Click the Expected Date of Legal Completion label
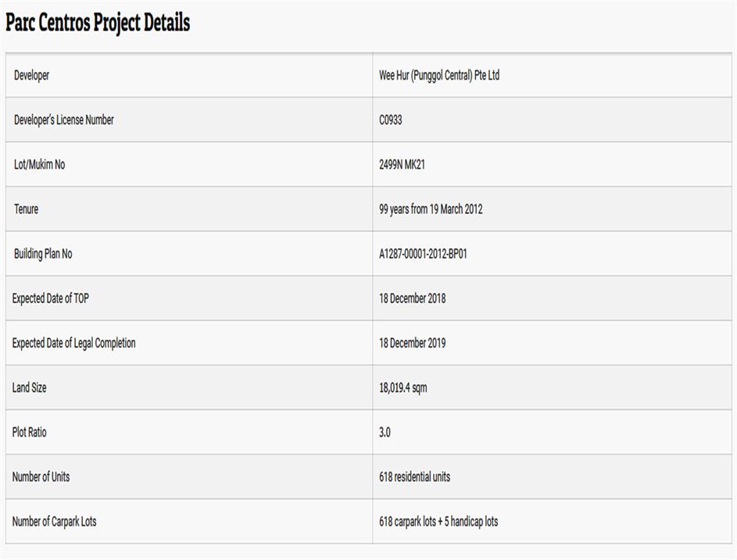The width and height of the screenshot is (737, 560). (73, 343)
